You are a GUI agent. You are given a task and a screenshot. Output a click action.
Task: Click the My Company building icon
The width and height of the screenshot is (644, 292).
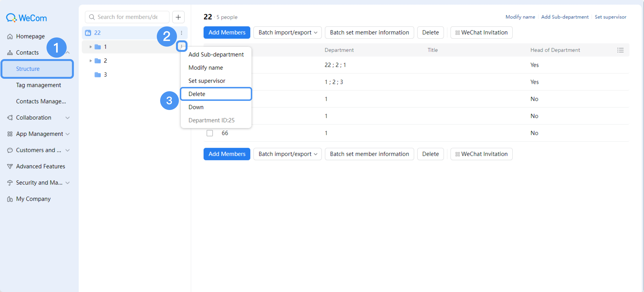coord(10,199)
